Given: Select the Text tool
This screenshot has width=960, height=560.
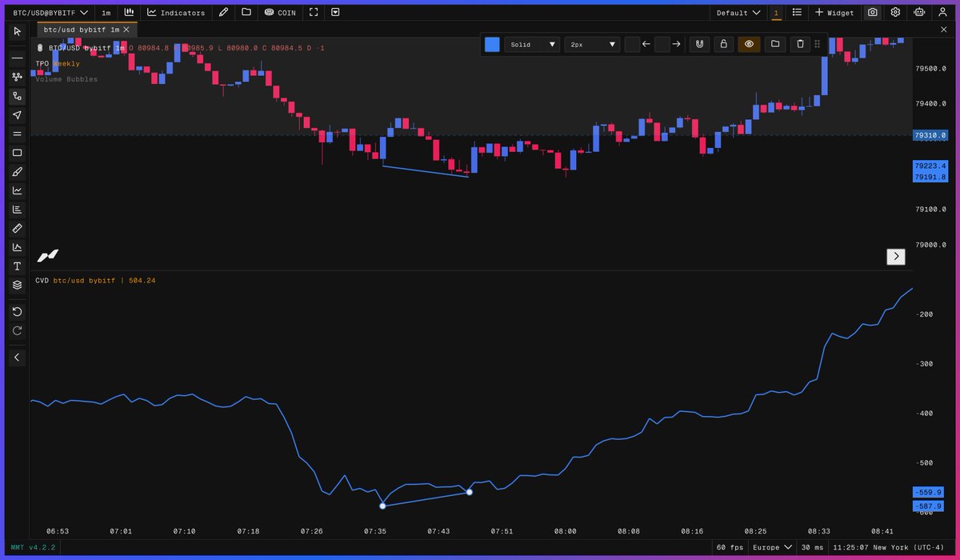Looking at the screenshot, I should tap(18, 266).
